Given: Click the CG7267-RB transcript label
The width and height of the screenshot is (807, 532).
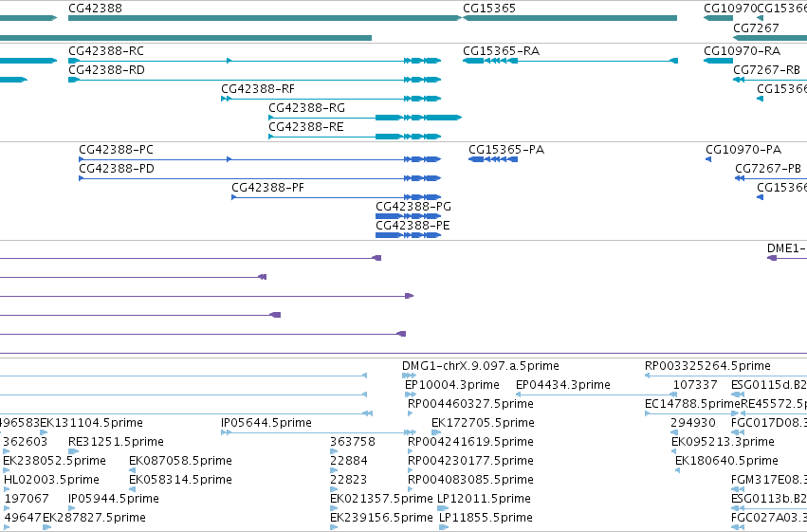Looking at the screenshot, I should tap(766, 70).
